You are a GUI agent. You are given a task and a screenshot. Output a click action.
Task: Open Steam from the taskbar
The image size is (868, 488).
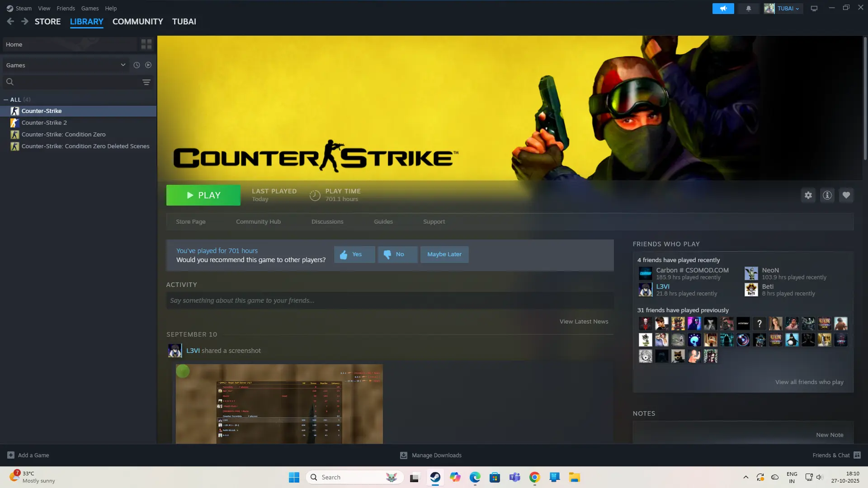tap(435, 477)
